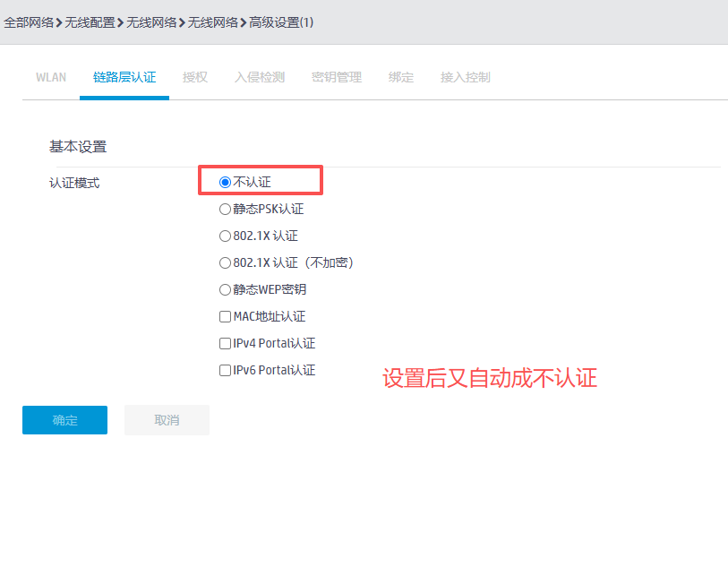The height and width of the screenshot is (584, 728).
Task: Enable the MAC地址认证 checkbox
Action: [226, 317]
